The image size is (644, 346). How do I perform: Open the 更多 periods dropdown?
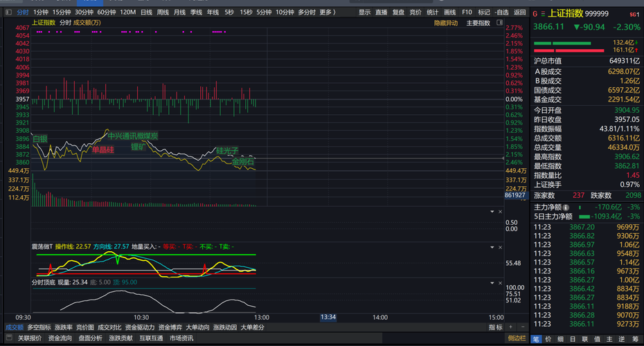click(329, 12)
